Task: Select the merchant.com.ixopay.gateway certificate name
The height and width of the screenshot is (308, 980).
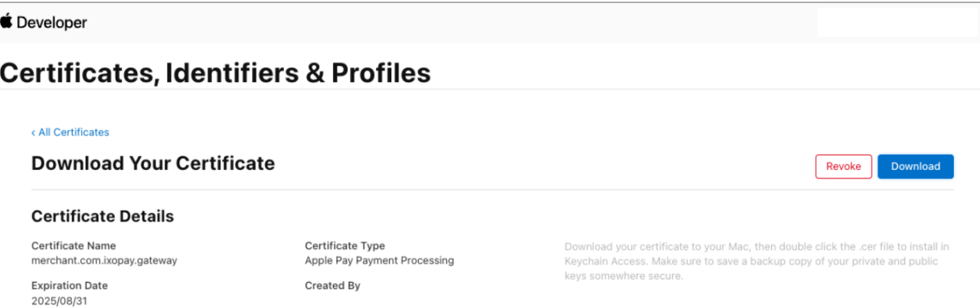Action: [104, 260]
